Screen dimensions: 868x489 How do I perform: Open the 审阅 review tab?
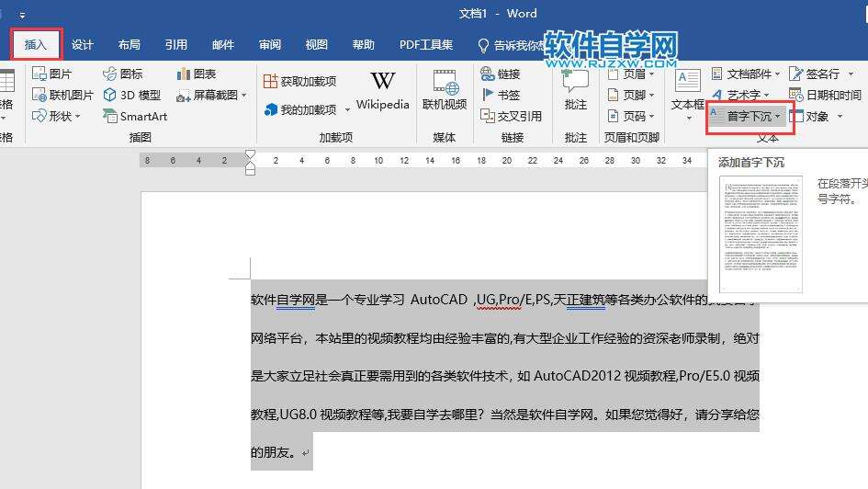point(270,44)
